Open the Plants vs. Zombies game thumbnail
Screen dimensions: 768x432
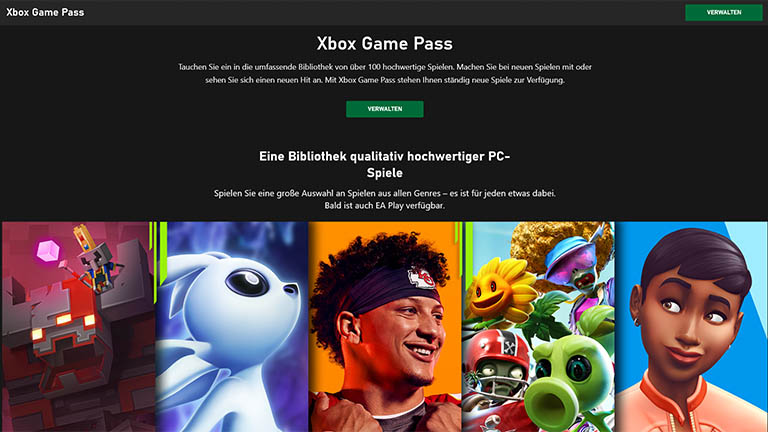click(x=538, y=327)
